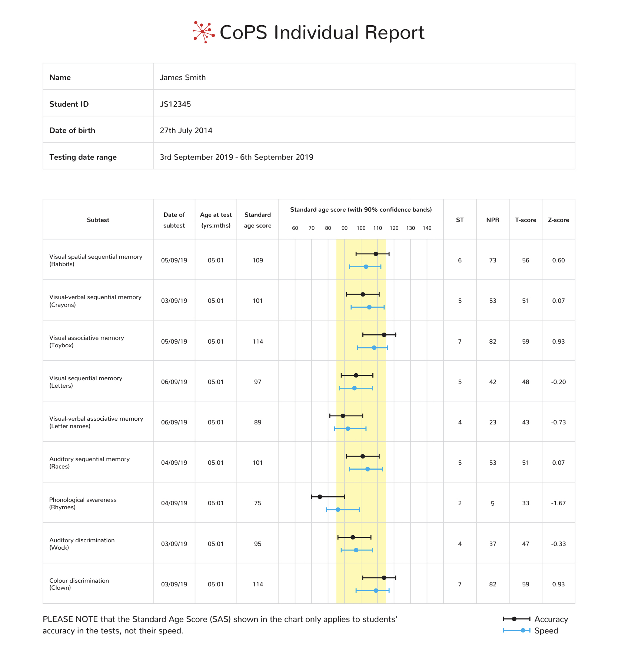Click the blue Speed legend marker

(x=516, y=630)
